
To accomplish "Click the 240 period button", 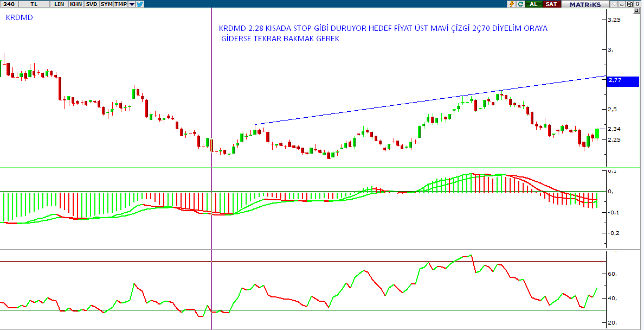I will [x=9, y=4].
